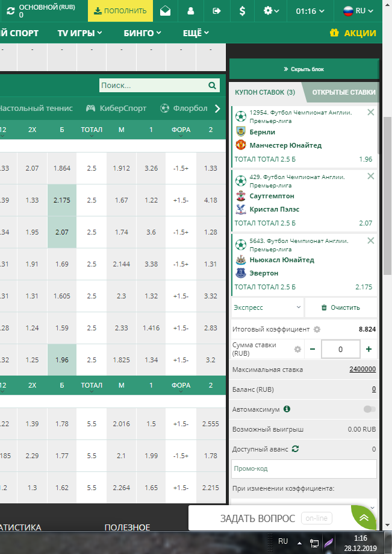This screenshot has width=392, height=554.
Task: Remove the Ньюкасл Юнайтед bet from coupon
Action: coord(370,240)
